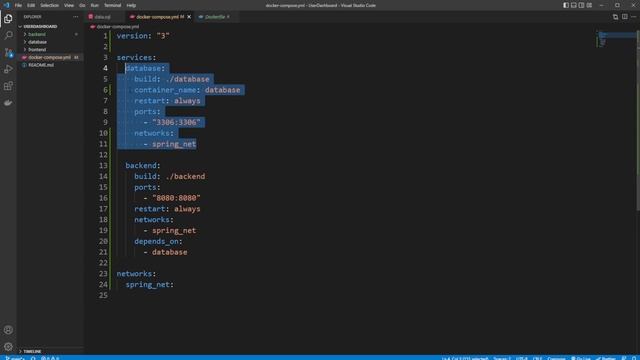Click line number 13 in gutter
The width and height of the screenshot is (640, 360).
coord(103,165)
